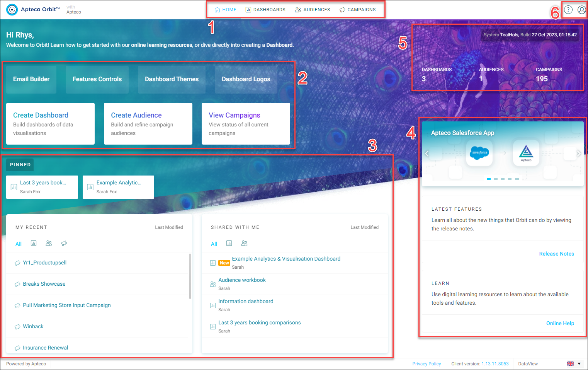Switch to the Audiences tab
This screenshot has width=588, height=370.
click(x=313, y=10)
